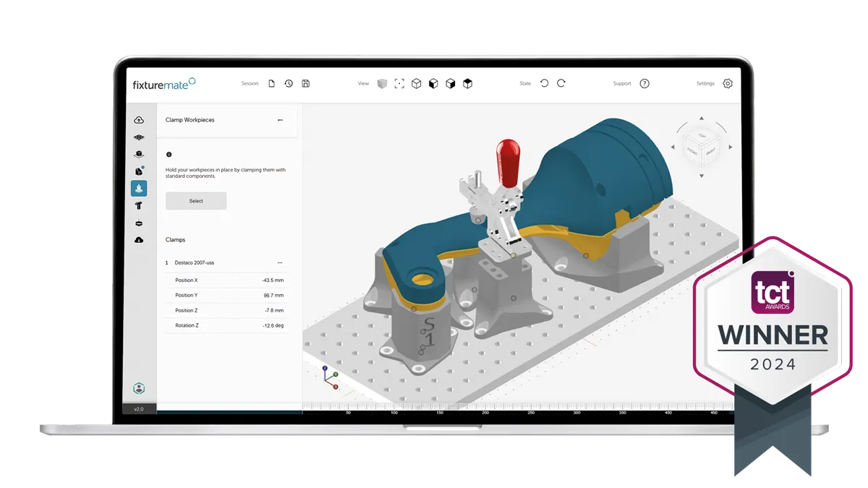The width and height of the screenshot is (868, 488).
Task: Select the last View cube icon, fully shaded
Action: pos(468,84)
